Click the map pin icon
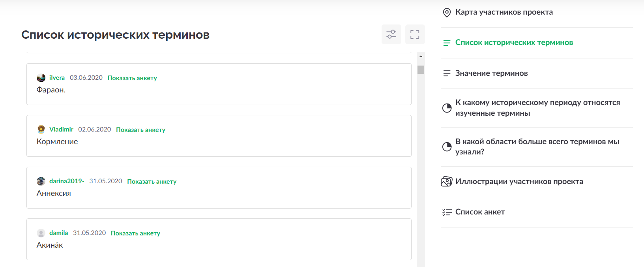The height and width of the screenshot is (267, 644). (x=447, y=13)
